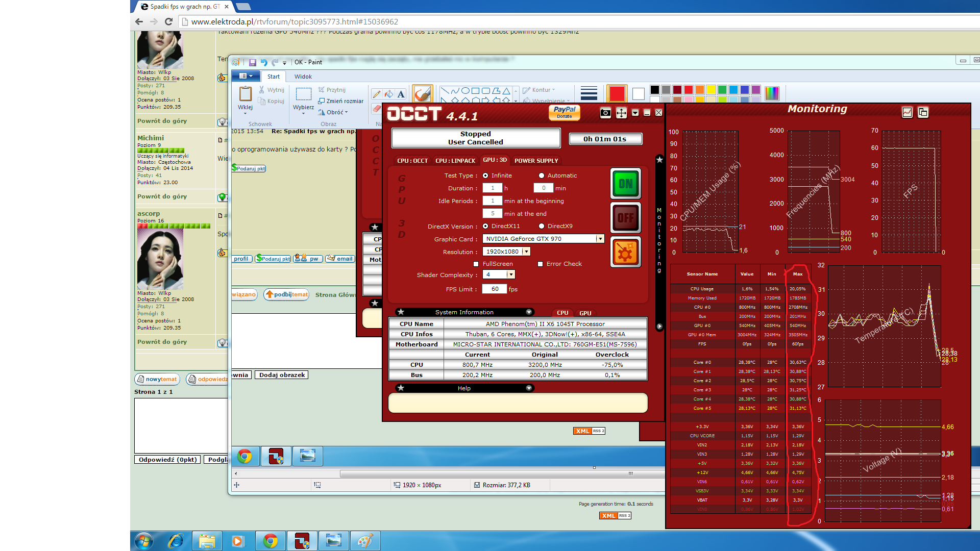Select the Pencil tool in Paint
The height and width of the screenshot is (551, 980).
point(377,94)
